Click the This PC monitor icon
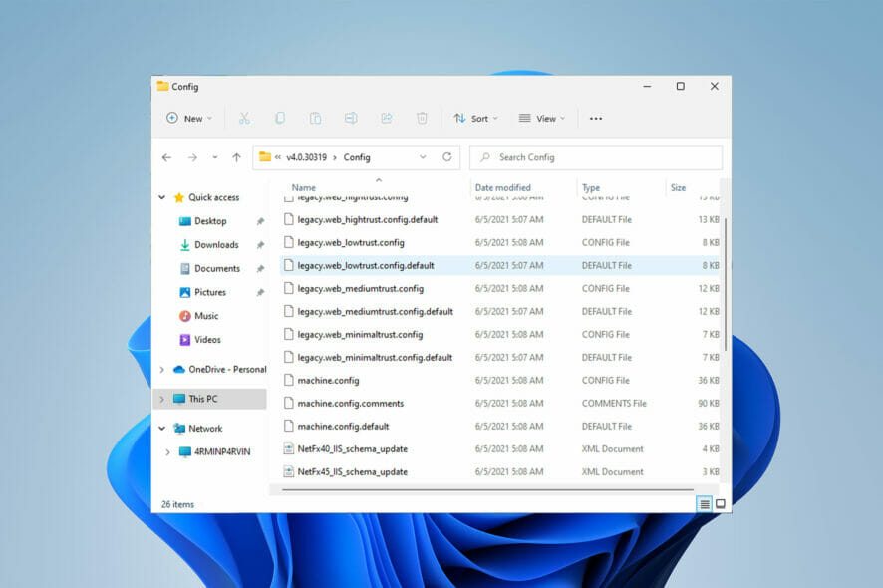This screenshot has width=883, height=588. click(x=179, y=399)
